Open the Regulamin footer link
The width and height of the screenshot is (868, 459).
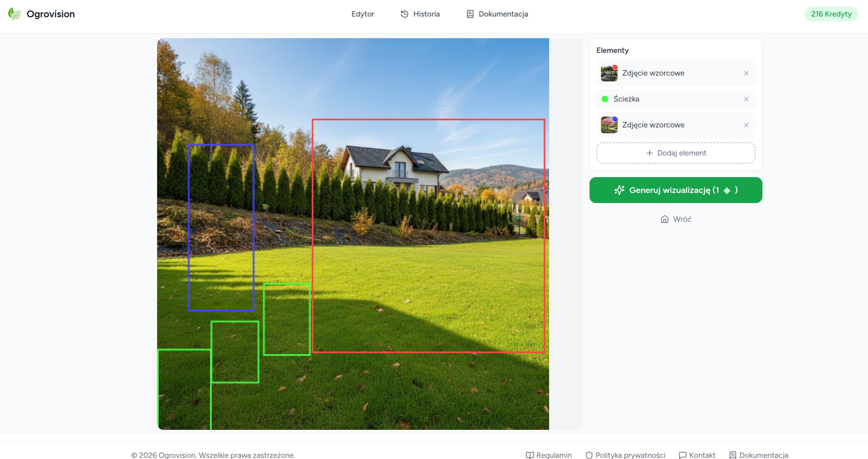(553, 455)
